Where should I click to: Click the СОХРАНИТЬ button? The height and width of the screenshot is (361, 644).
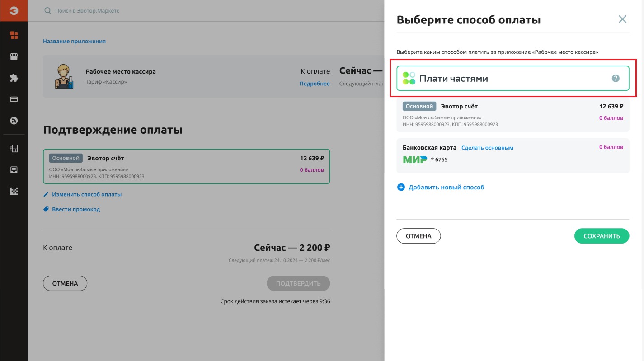point(602,236)
